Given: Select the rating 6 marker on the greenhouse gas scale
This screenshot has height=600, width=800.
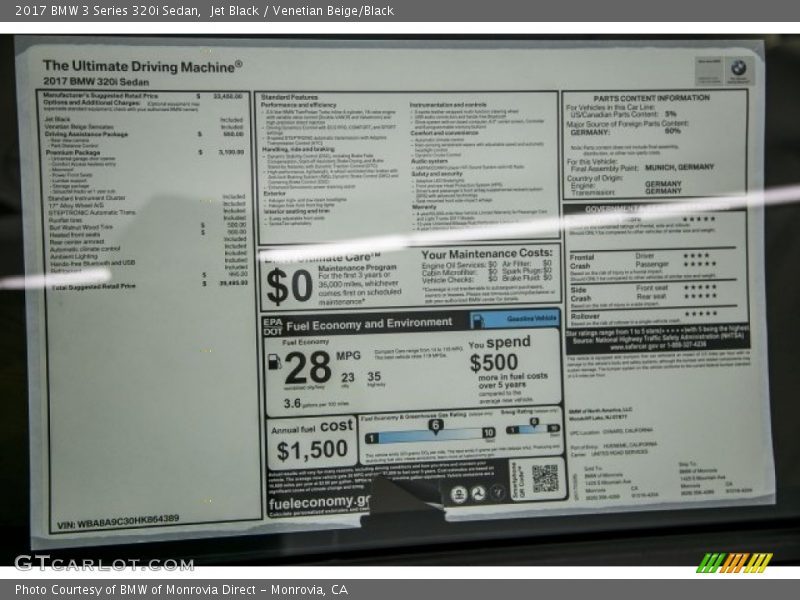Looking at the screenshot, I should [x=435, y=427].
